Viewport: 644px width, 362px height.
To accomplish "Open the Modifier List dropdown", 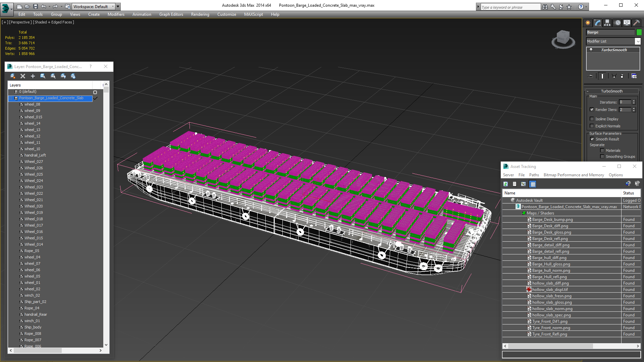I will [638, 41].
